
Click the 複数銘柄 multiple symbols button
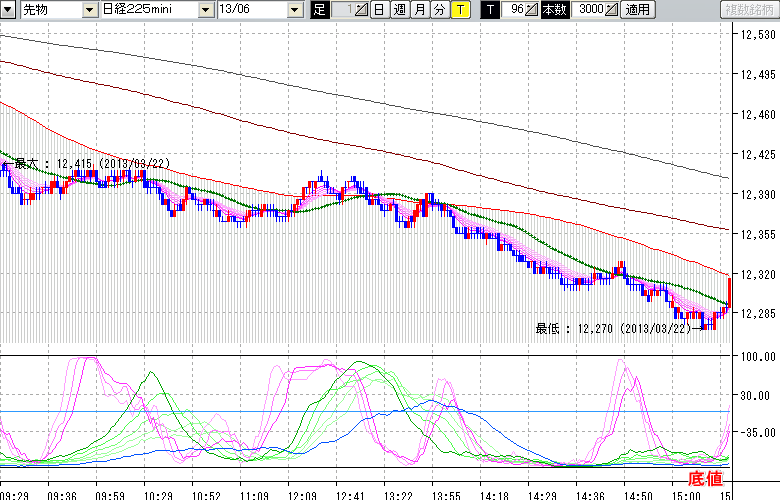click(x=748, y=10)
